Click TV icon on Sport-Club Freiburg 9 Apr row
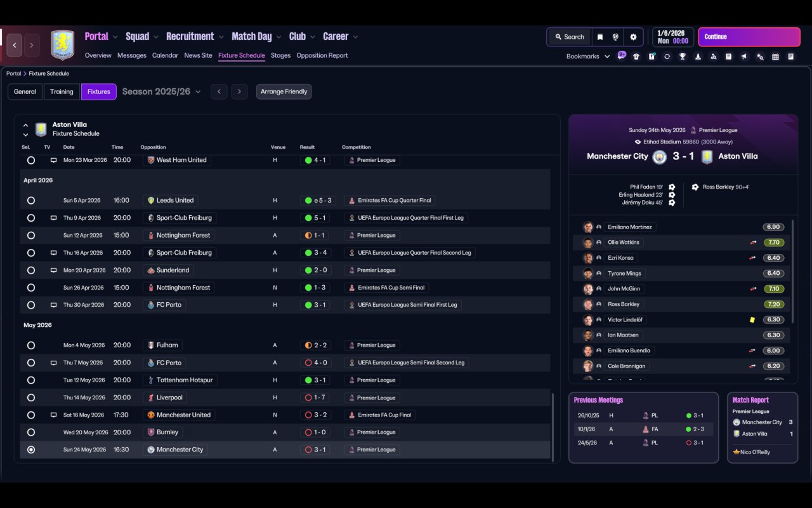The image size is (812, 508). click(x=54, y=218)
